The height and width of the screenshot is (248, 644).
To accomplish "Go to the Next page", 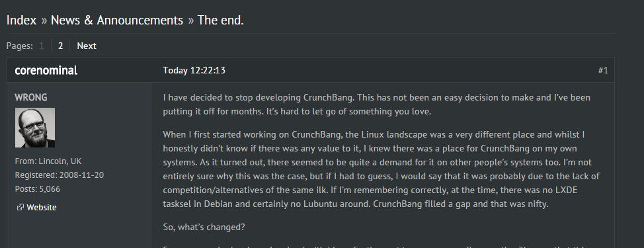I will [87, 46].
